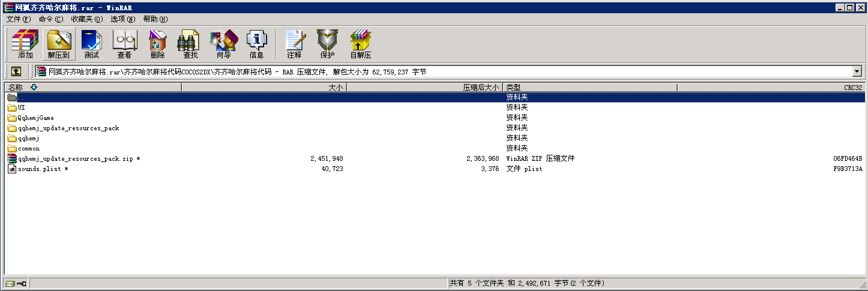The height and width of the screenshot is (291, 868).
Task: Click the 解压到 (Extract To) icon
Action: [x=59, y=44]
